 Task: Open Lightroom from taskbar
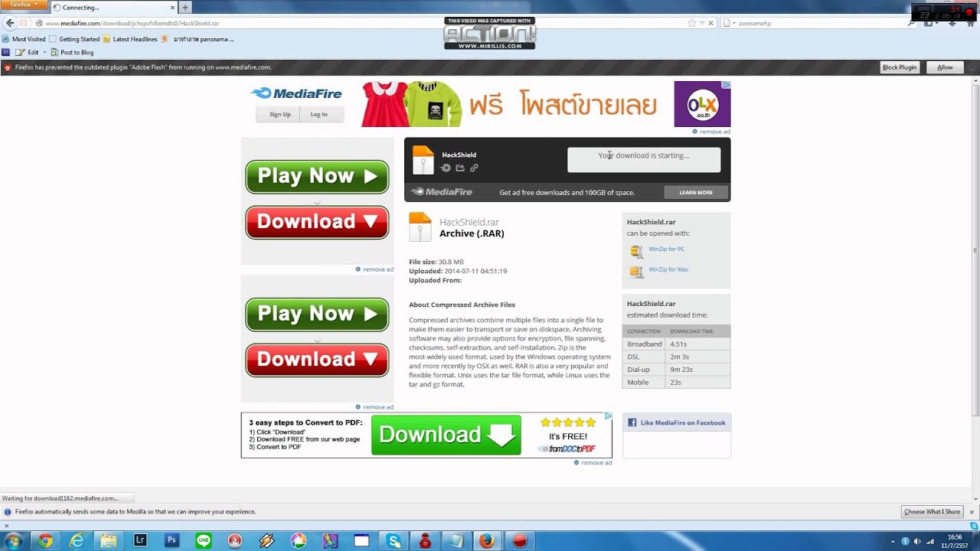tap(140, 541)
